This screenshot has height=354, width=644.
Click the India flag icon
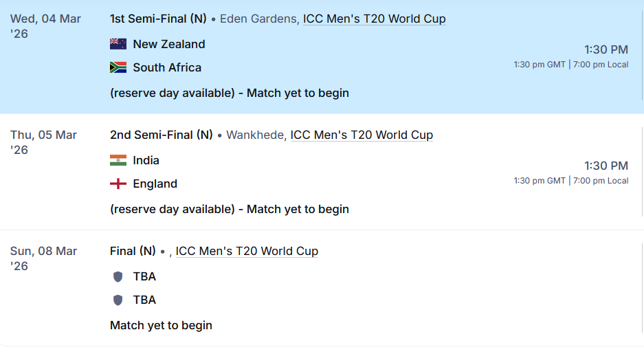click(118, 160)
